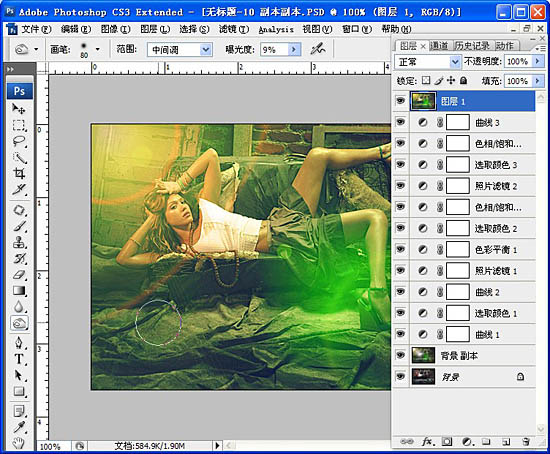Activate the Gradient tool
The width and height of the screenshot is (550, 454).
click(19, 291)
